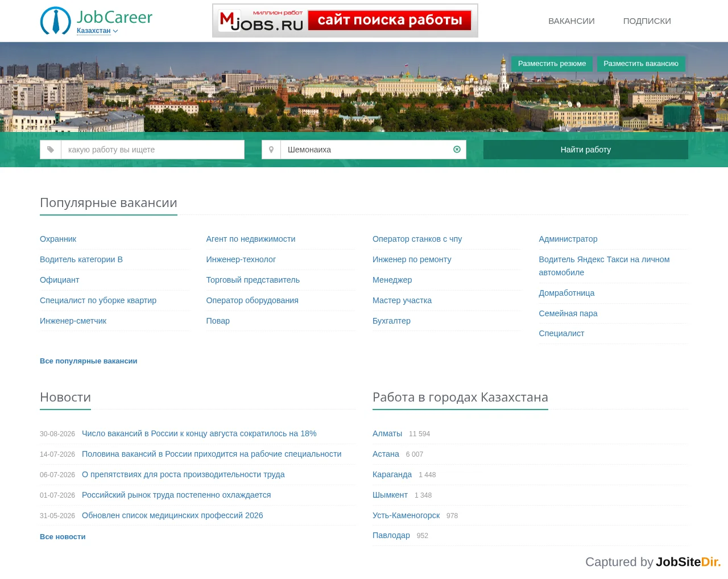
Task: Focus the 'какую работу вы ищете' input field
Action: [x=152, y=150]
